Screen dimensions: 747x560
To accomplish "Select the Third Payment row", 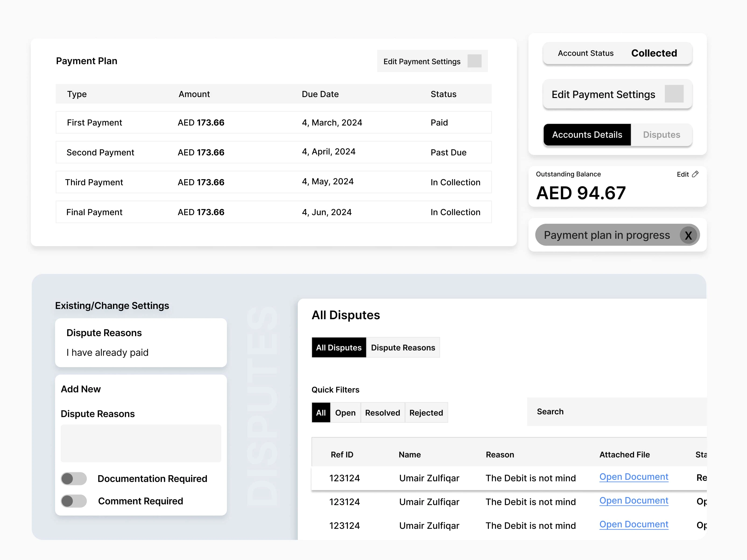I will coord(274,182).
